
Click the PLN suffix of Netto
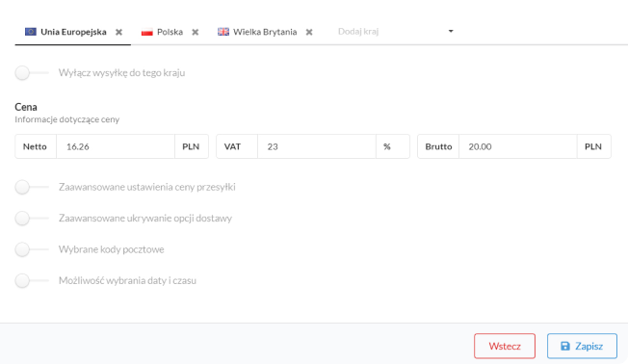191,146
